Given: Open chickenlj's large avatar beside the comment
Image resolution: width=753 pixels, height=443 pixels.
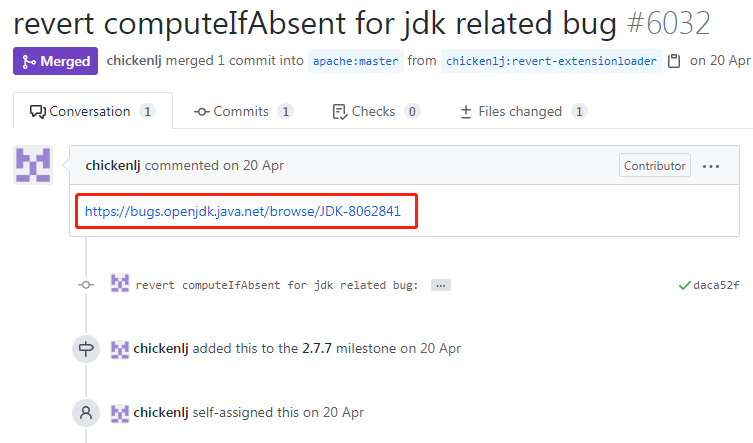Looking at the screenshot, I should point(33,165).
